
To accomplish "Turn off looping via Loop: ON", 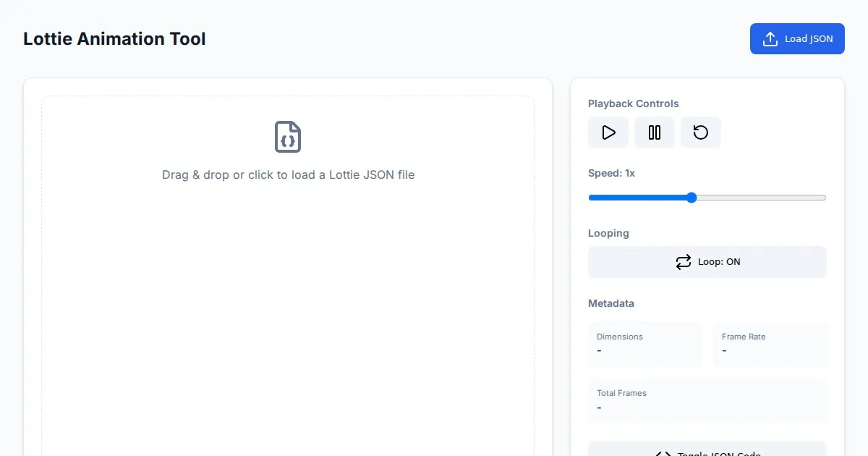I will (707, 262).
